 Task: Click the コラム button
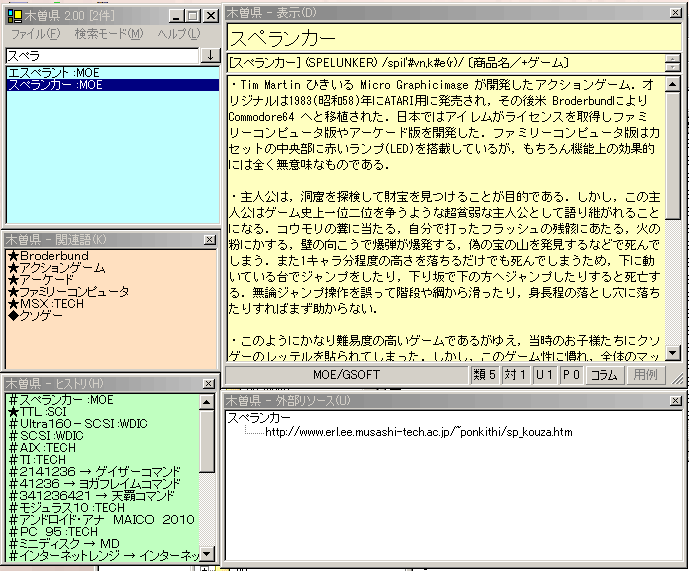(x=604, y=375)
